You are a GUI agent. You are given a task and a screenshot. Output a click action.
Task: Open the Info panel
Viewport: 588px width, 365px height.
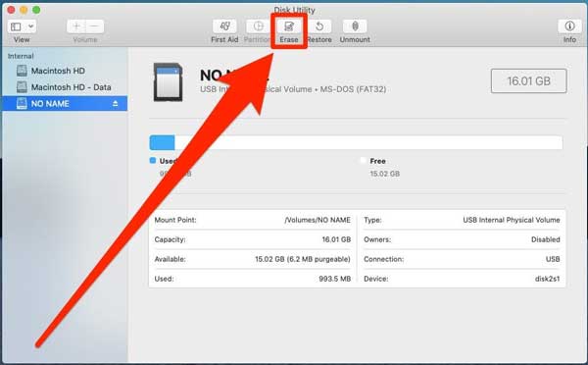pos(569,26)
